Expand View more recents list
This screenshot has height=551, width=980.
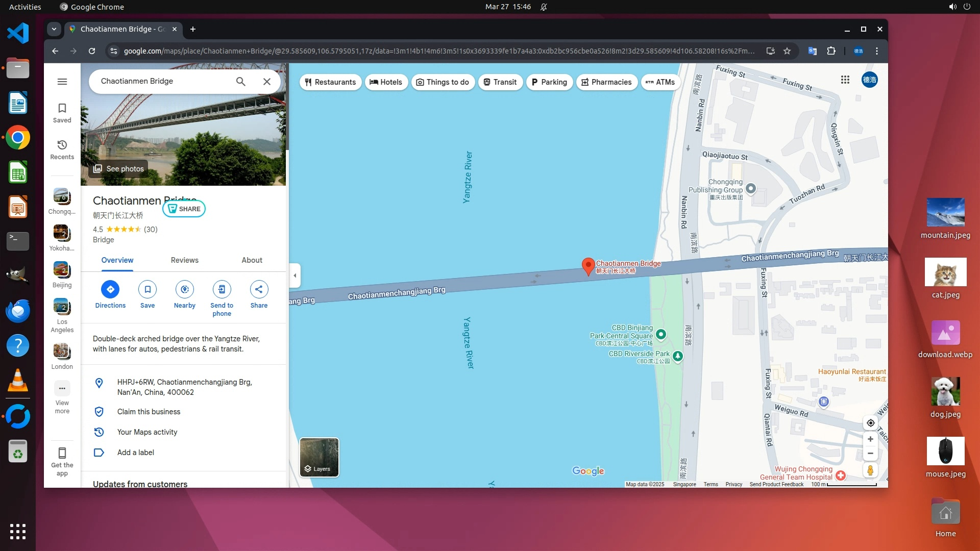click(x=62, y=389)
